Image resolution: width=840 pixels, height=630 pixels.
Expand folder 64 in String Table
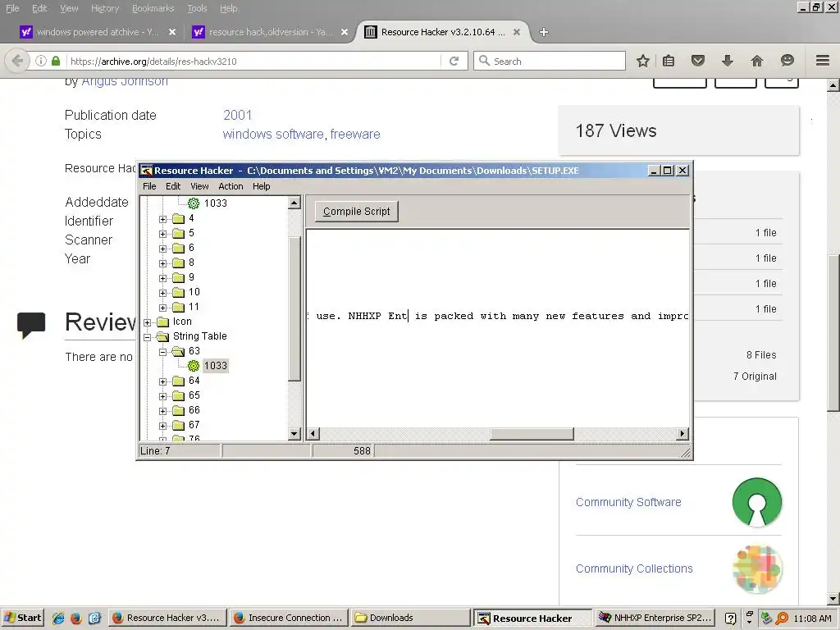pyautogui.click(x=163, y=381)
